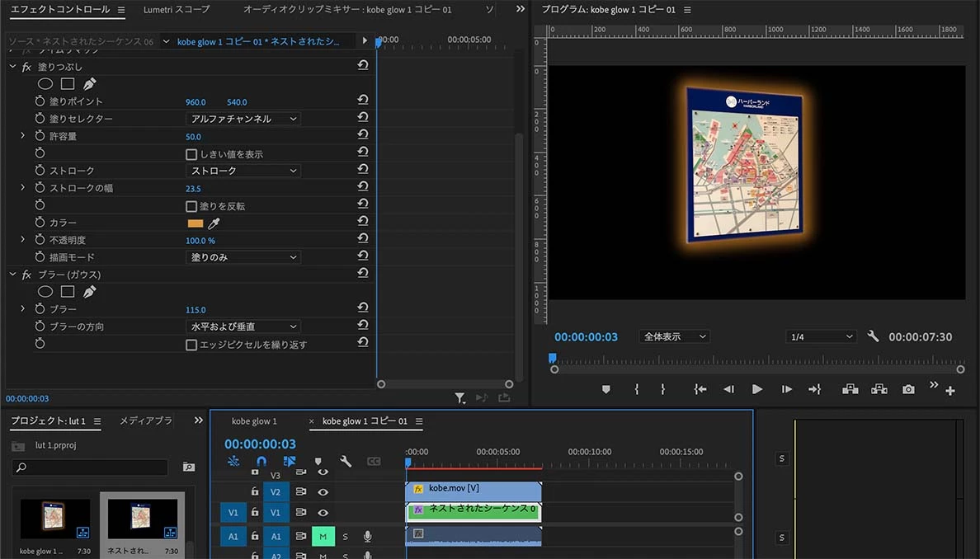Image resolution: width=980 pixels, height=559 pixels.
Task: Enable 塗りを反転 checkbox
Action: click(x=191, y=206)
